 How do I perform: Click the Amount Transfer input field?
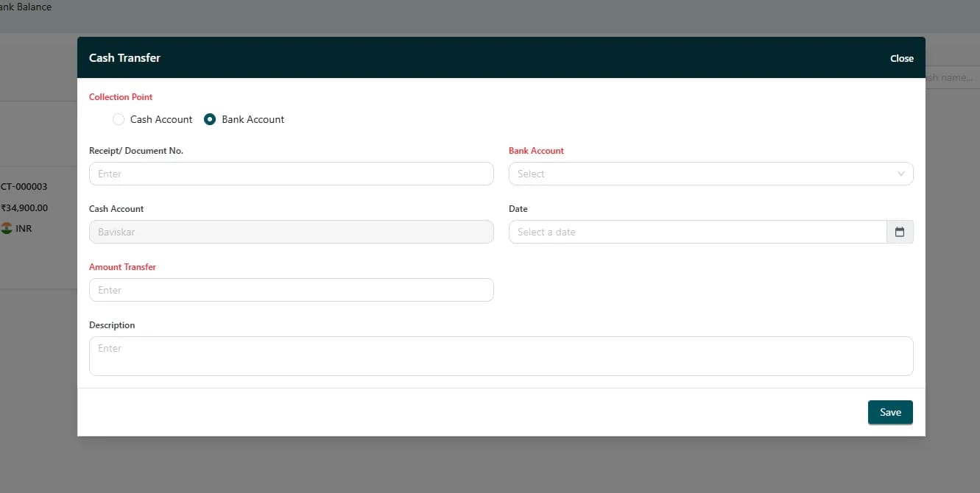[x=291, y=290]
